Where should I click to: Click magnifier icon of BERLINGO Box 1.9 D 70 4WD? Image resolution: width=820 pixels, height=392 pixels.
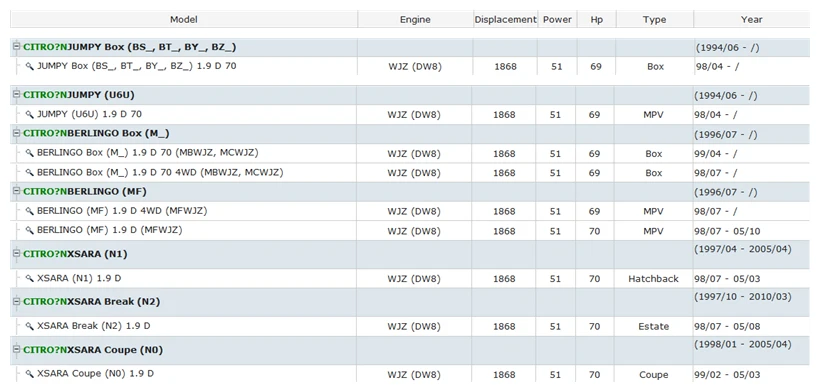point(30,172)
